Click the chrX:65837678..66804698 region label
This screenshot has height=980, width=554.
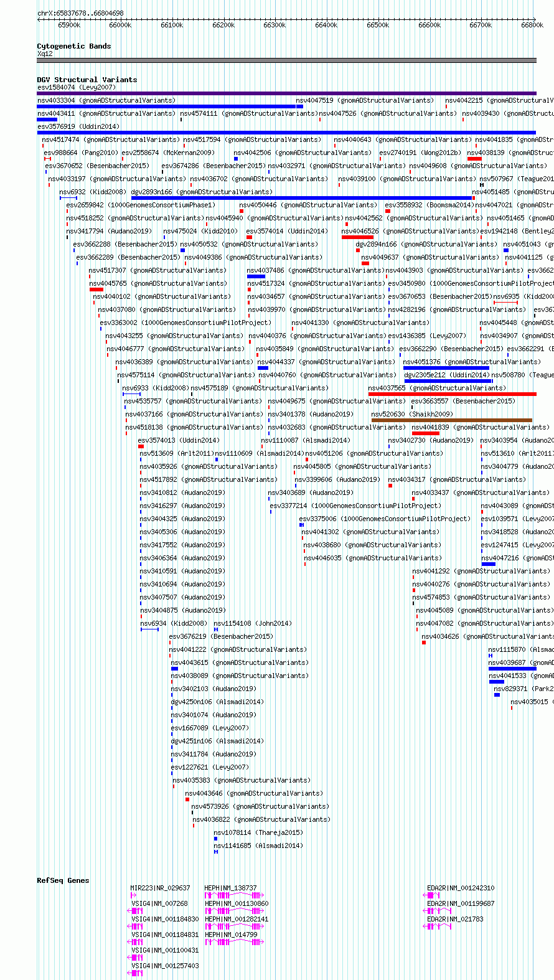80,13
